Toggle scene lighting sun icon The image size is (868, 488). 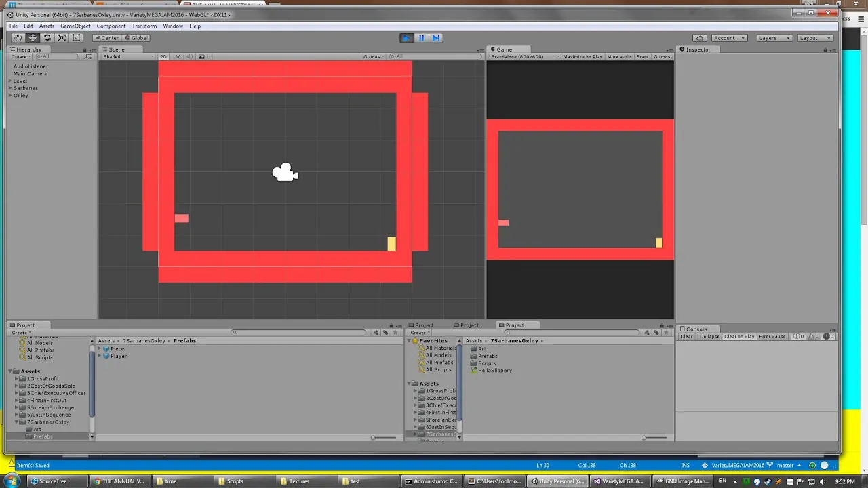[x=178, y=57]
